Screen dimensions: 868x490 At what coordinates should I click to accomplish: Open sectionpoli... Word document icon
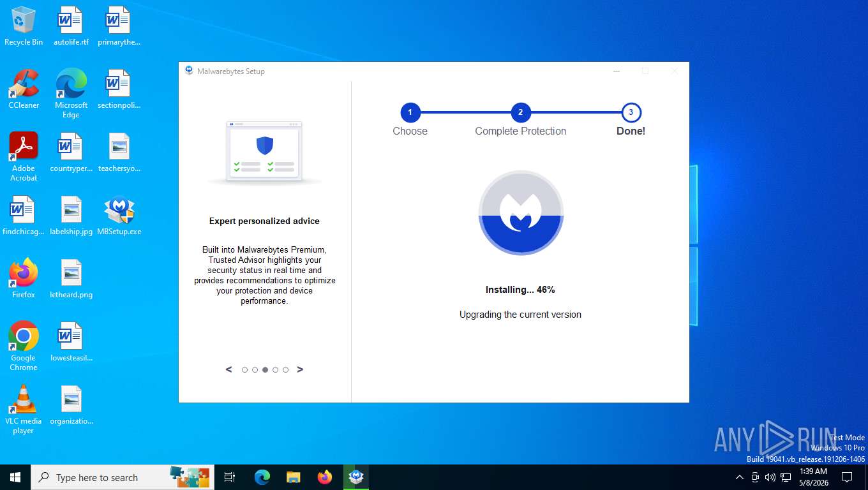pos(119,89)
